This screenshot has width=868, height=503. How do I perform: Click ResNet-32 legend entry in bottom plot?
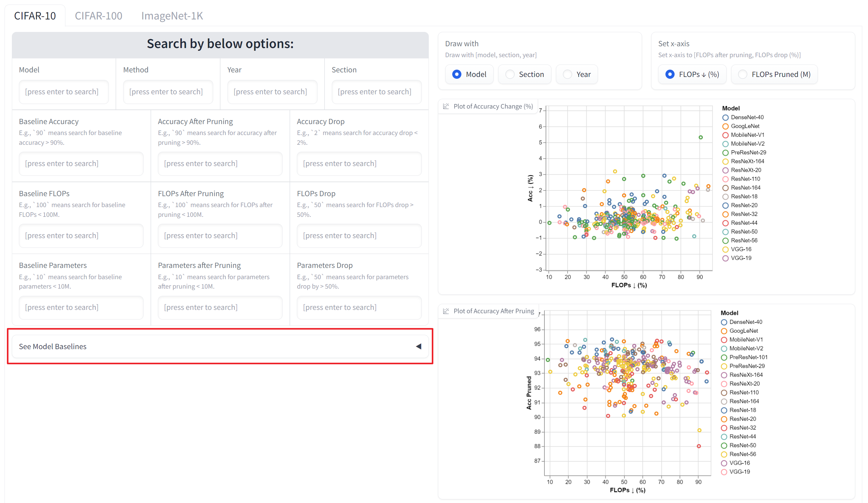(738, 428)
